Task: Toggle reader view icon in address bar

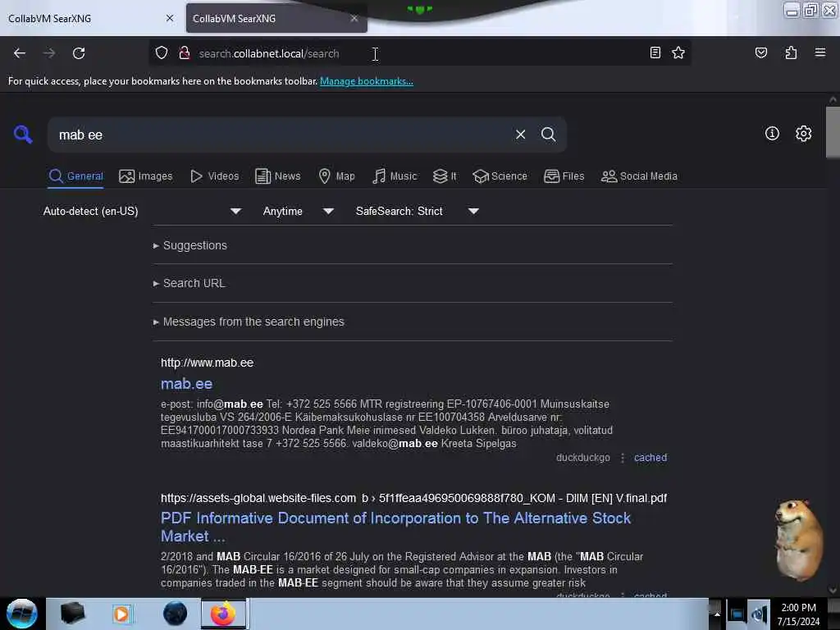Action: pyautogui.click(x=655, y=52)
